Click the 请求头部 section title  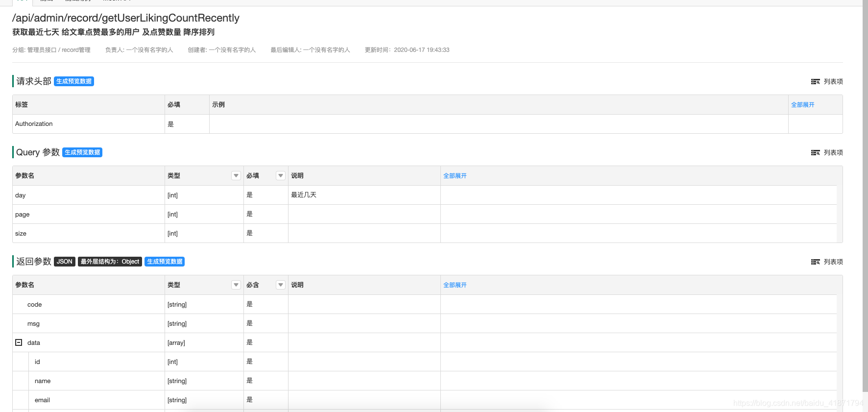(x=34, y=81)
